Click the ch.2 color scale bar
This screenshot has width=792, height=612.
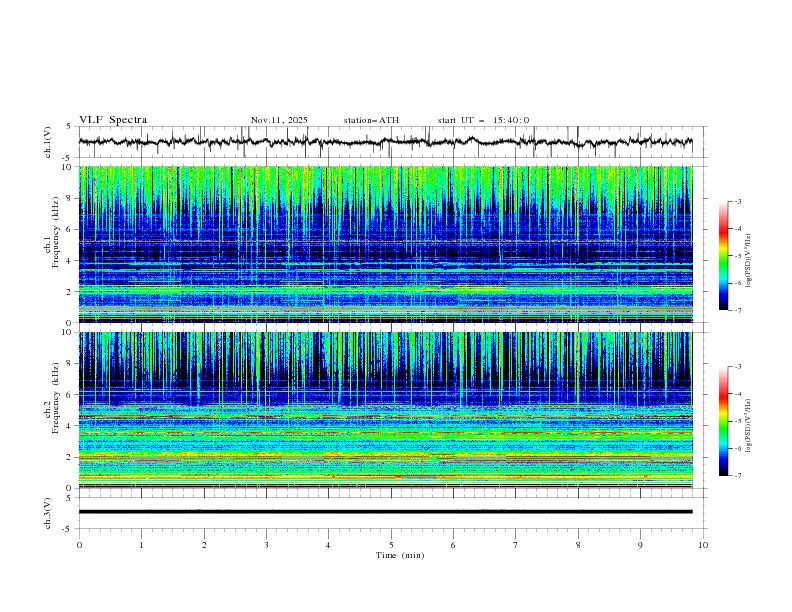tap(724, 421)
